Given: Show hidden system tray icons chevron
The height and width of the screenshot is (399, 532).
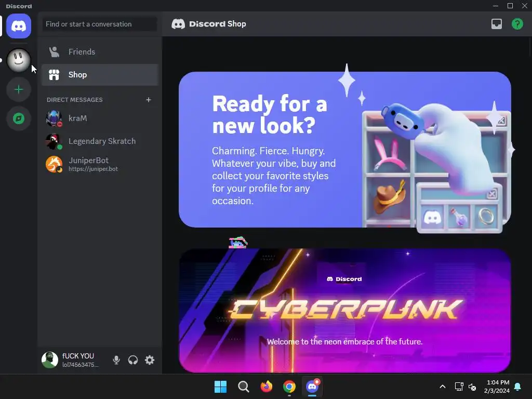Looking at the screenshot, I should tap(443, 387).
